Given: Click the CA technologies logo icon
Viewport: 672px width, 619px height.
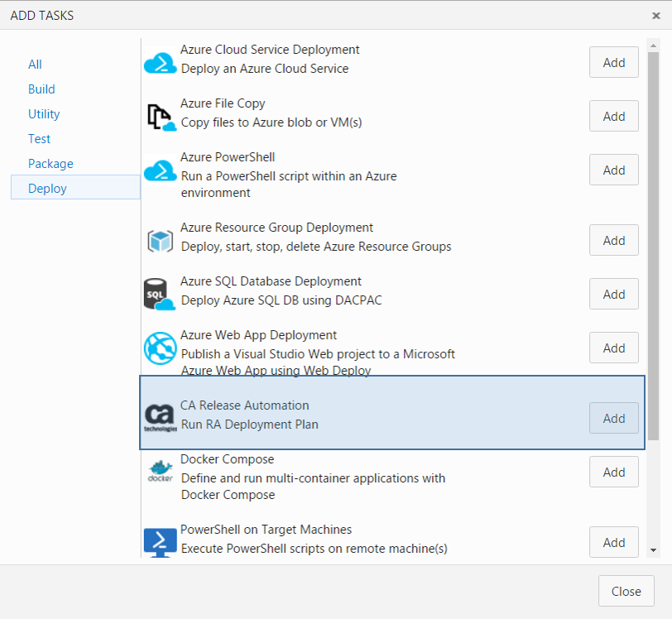Looking at the screenshot, I should [x=160, y=418].
